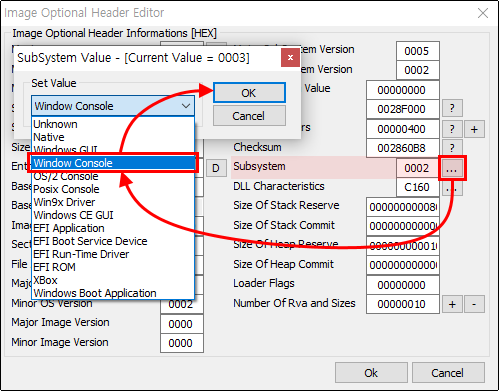The image size is (499, 391).
Task: Click ? button next to Checksum
Action: click(452, 148)
